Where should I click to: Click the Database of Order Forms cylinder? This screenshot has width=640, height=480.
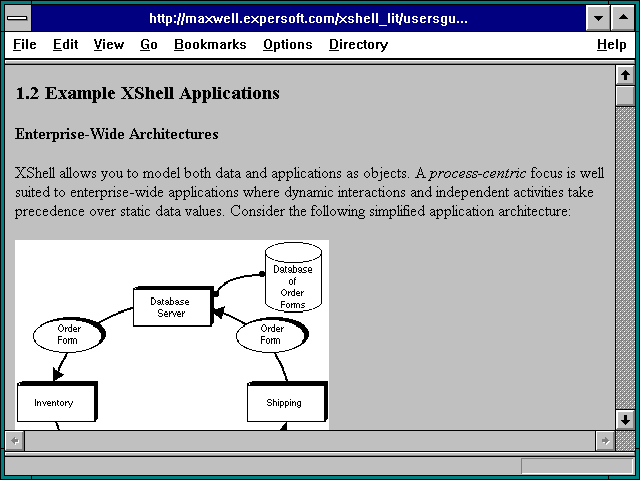tap(293, 277)
